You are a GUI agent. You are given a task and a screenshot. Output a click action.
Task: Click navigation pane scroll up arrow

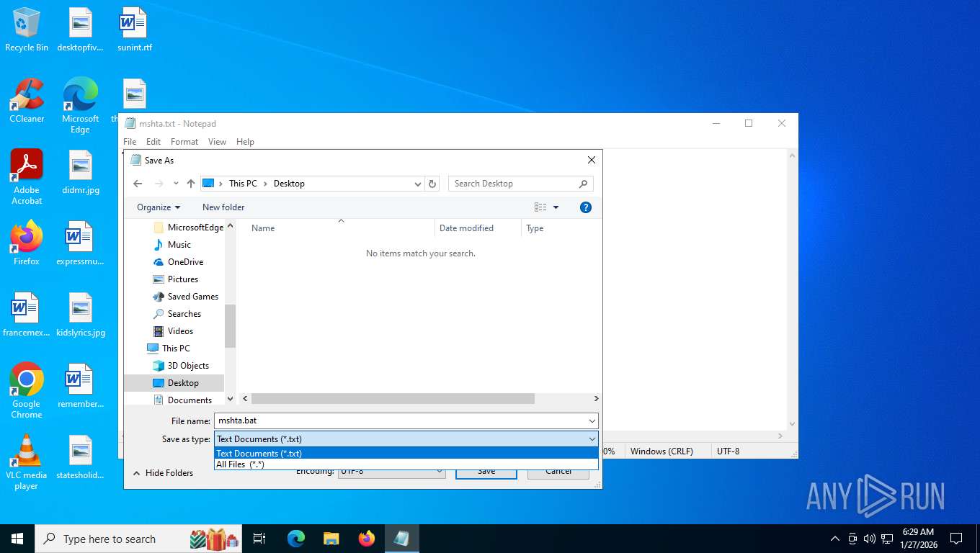pyautogui.click(x=231, y=226)
